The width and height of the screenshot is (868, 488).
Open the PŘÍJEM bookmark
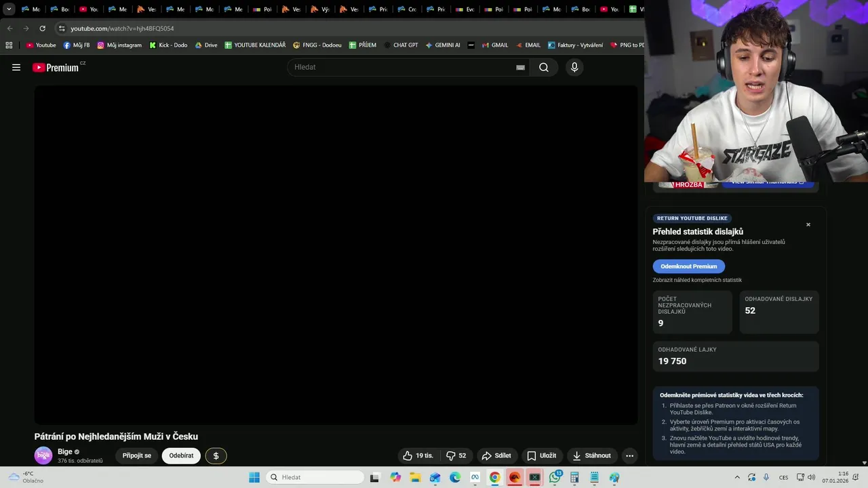(x=363, y=45)
